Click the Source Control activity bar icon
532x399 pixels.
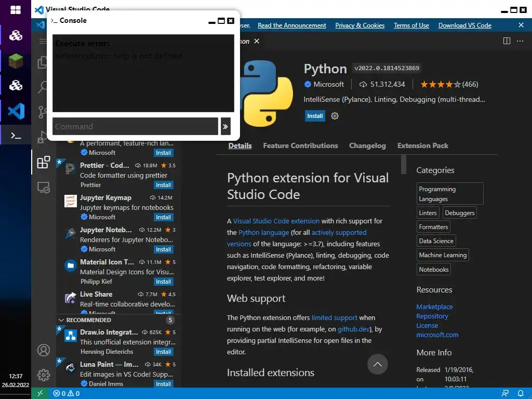[x=42, y=112]
